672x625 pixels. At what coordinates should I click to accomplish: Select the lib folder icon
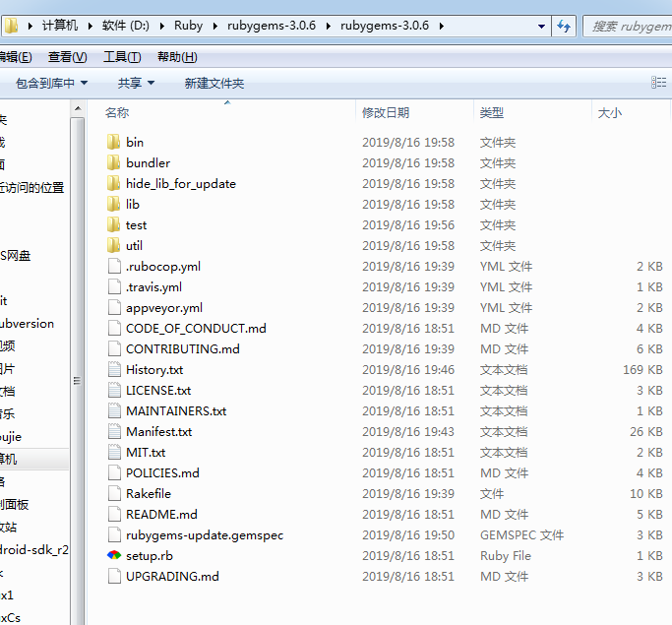[113, 204]
